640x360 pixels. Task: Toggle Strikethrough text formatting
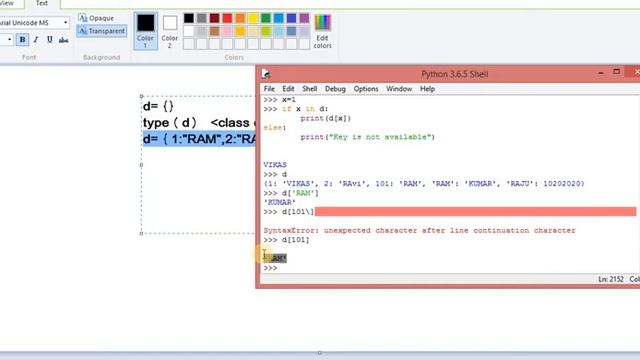[x=63, y=40]
